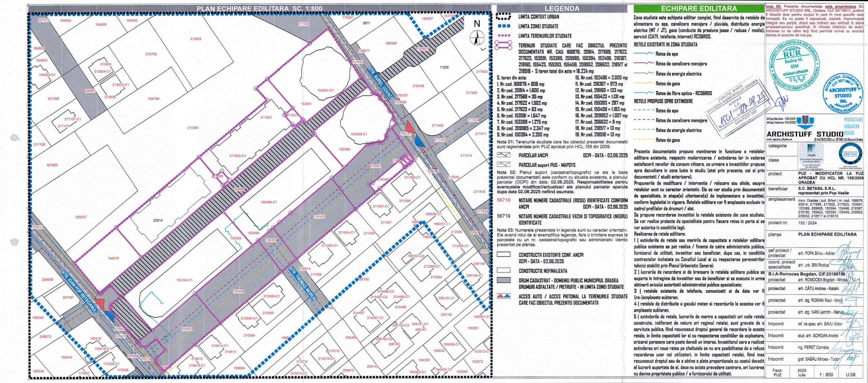Click the Str. Aurel Covaci street label
868x383 pixels.
tap(380, 83)
